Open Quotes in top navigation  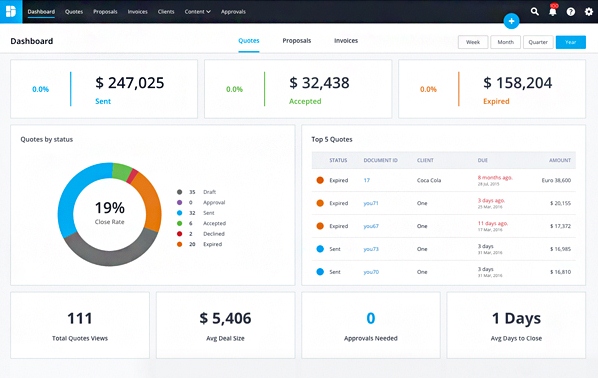click(74, 12)
